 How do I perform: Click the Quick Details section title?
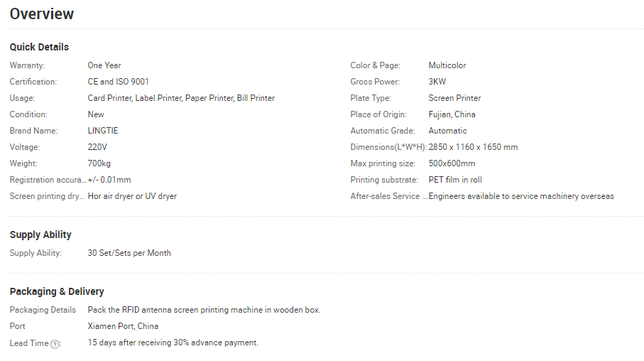(x=40, y=48)
